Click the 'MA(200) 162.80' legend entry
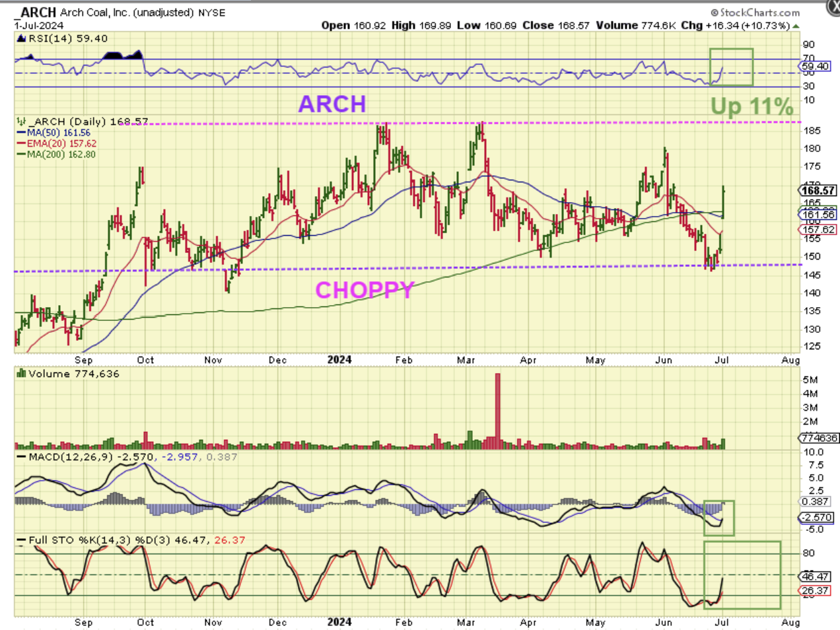The width and height of the screenshot is (840, 630). (x=56, y=154)
